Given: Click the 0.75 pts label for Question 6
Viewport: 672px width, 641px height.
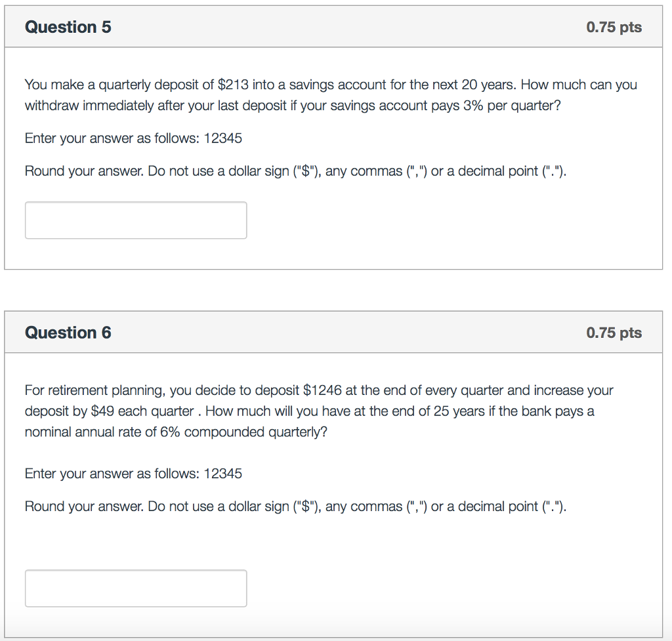Looking at the screenshot, I should [614, 333].
